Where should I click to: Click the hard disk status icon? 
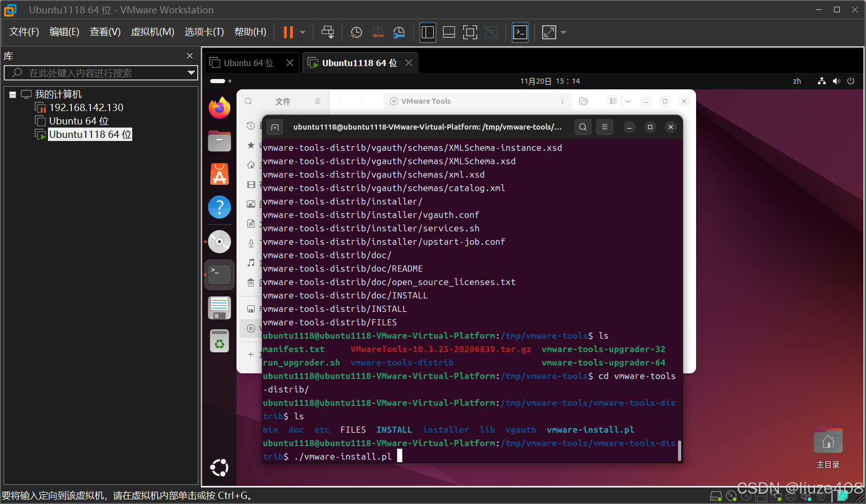[716, 497]
